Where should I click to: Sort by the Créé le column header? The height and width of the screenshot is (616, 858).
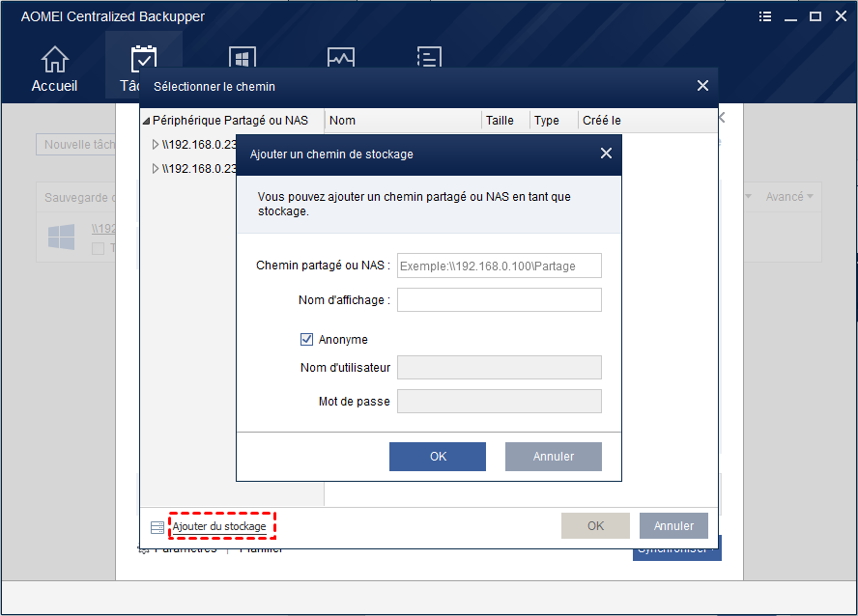tap(648, 121)
